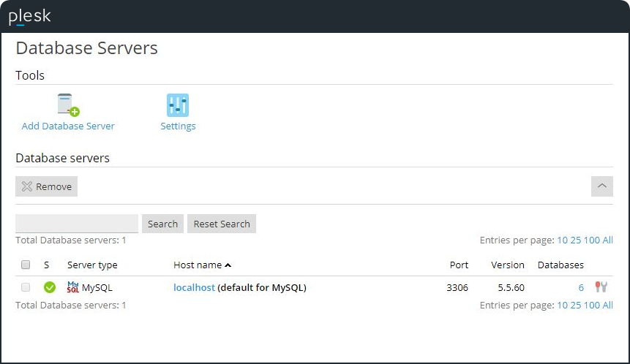Click the Add Database Server text link
630x364 pixels.
click(x=68, y=126)
